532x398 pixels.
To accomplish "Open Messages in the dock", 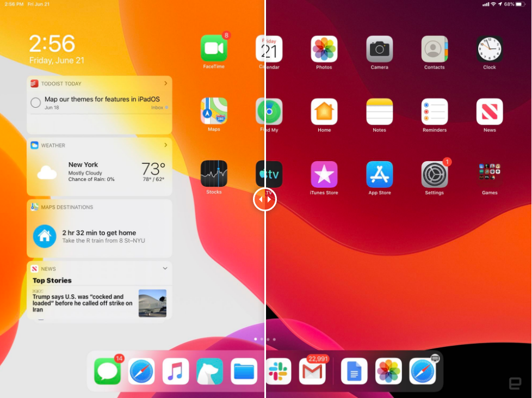I will [x=107, y=371].
